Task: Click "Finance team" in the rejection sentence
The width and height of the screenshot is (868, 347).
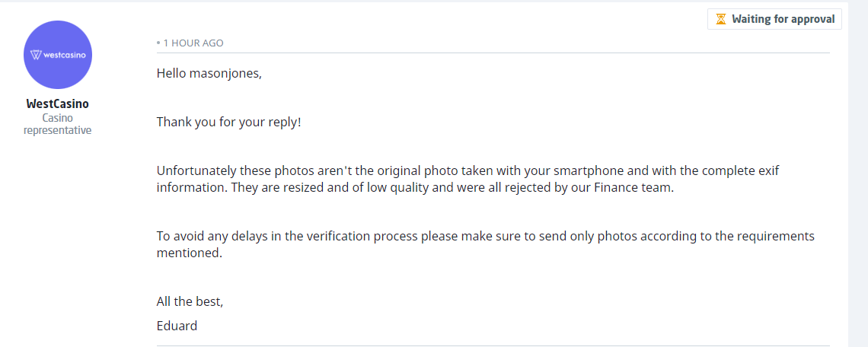Action: pyautogui.click(x=637, y=187)
